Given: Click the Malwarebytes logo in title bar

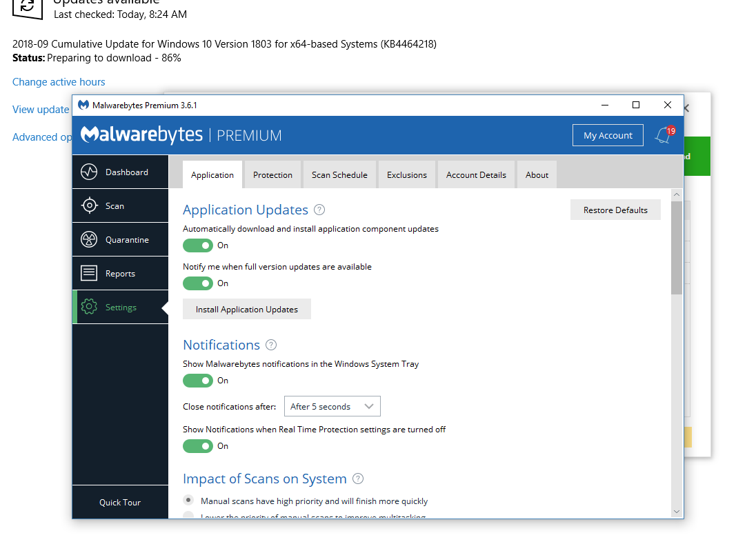Looking at the screenshot, I should coord(83,105).
